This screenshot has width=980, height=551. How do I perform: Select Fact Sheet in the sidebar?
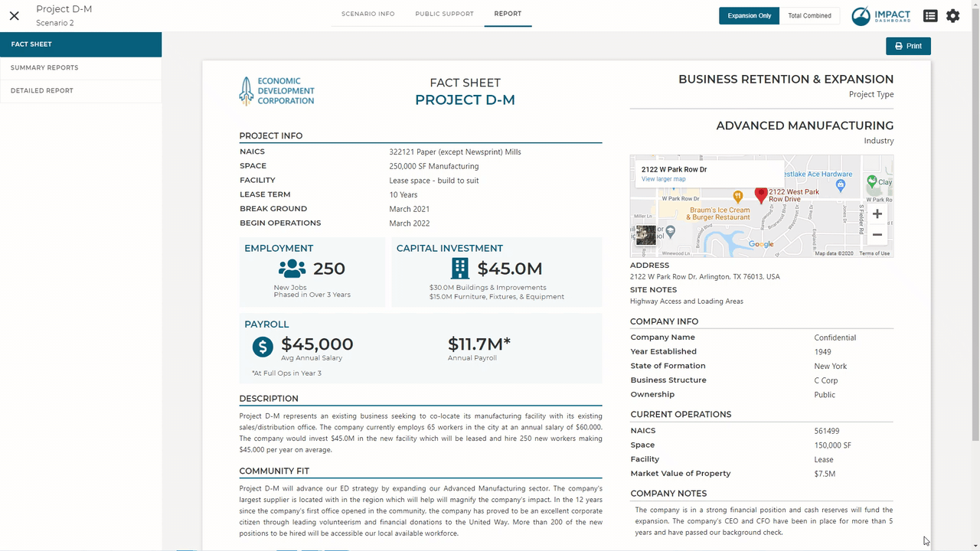80,44
